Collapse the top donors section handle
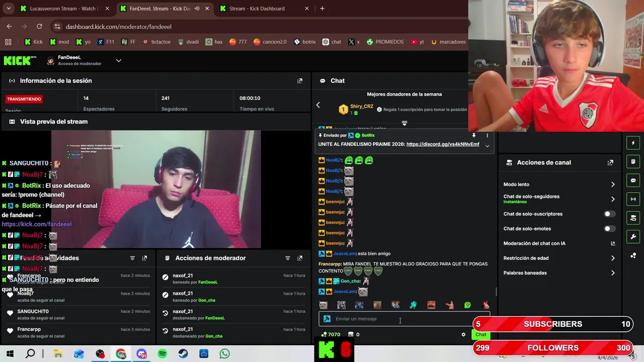This screenshot has height=362, width=644. point(405,123)
